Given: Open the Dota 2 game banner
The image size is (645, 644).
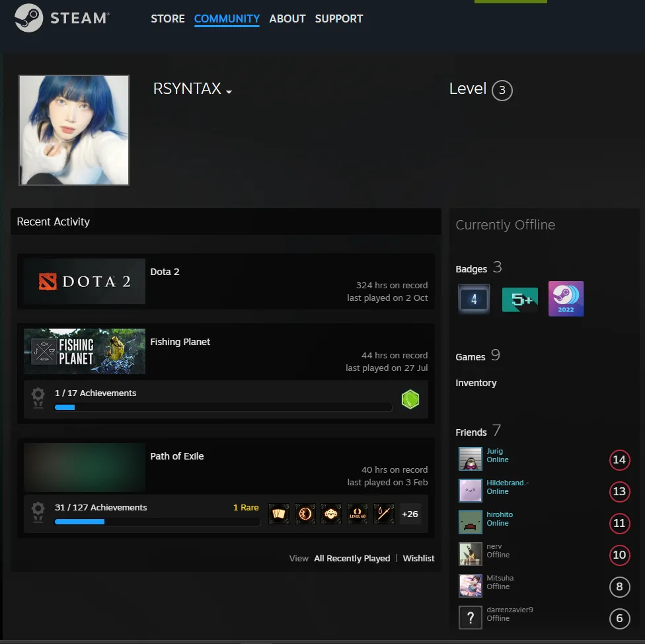Looking at the screenshot, I should [85, 281].
